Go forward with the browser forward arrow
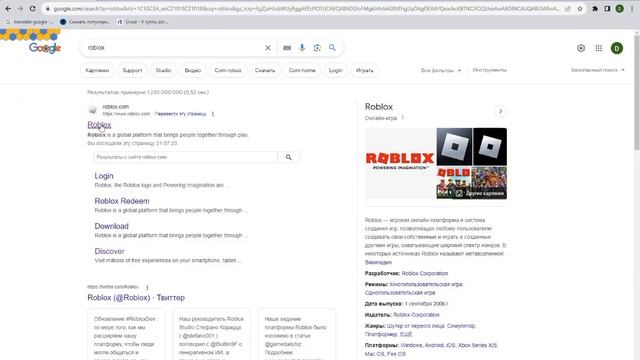The height and width of the screenshot is (360, 640). pos(20,9)
